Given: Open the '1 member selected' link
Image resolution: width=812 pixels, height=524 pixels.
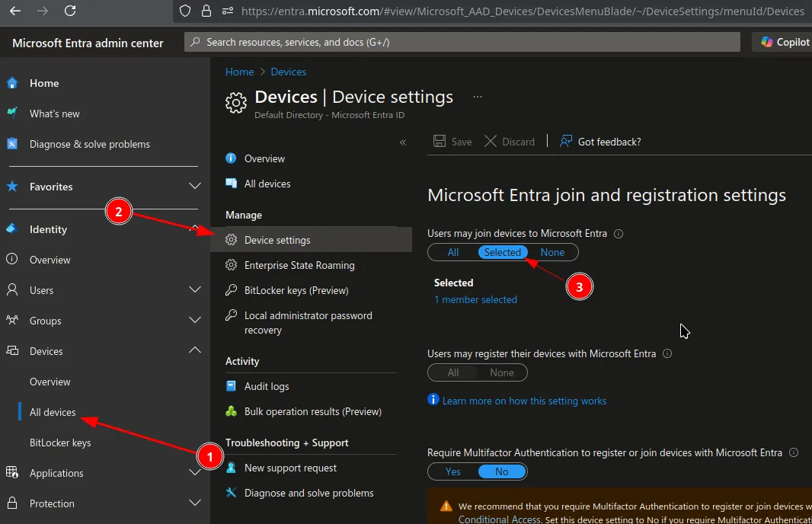Looking at the screenshot, I should click(475, 299).
